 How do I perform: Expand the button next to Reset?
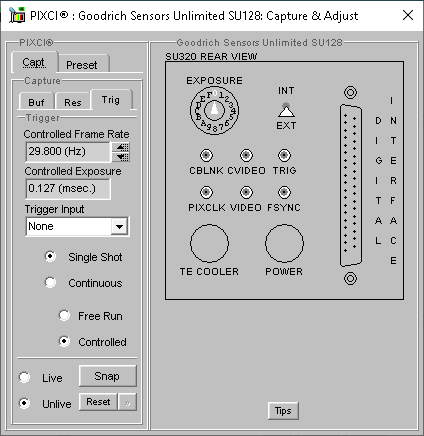point(128,402)
